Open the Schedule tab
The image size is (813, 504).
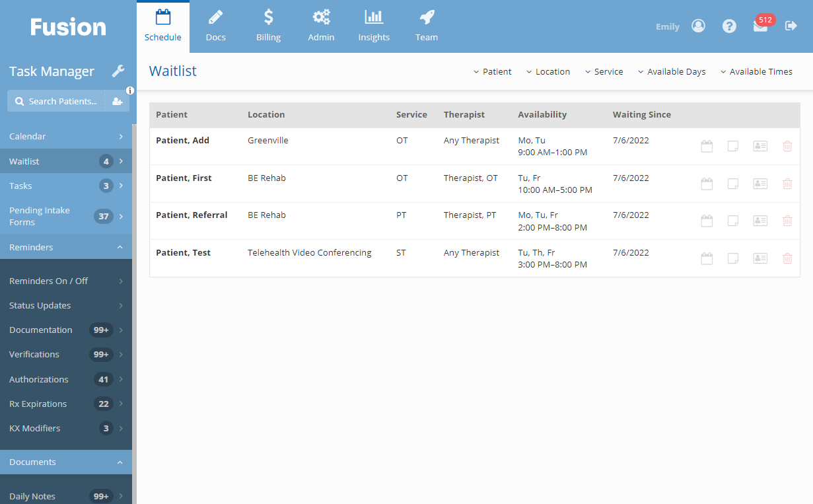163,26
